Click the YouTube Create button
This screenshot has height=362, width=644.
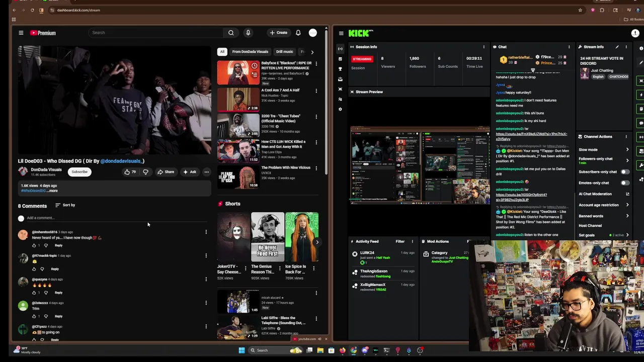click(278, 33)
